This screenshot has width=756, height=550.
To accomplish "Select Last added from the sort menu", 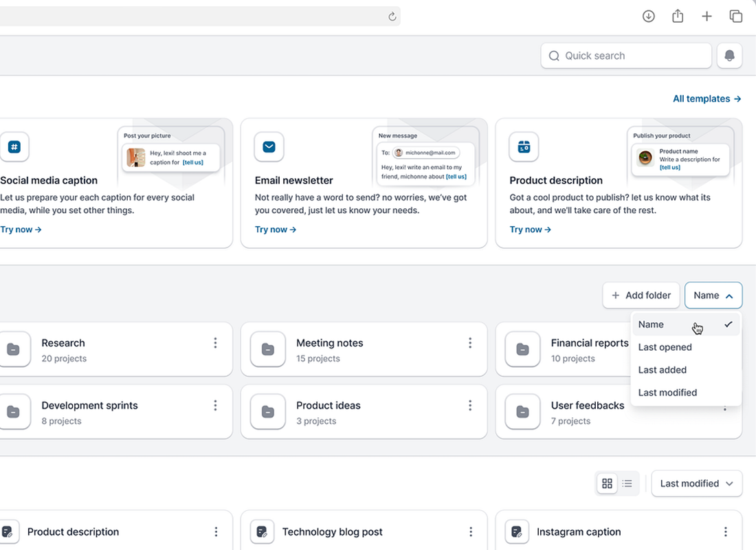I will pos(662,370).
